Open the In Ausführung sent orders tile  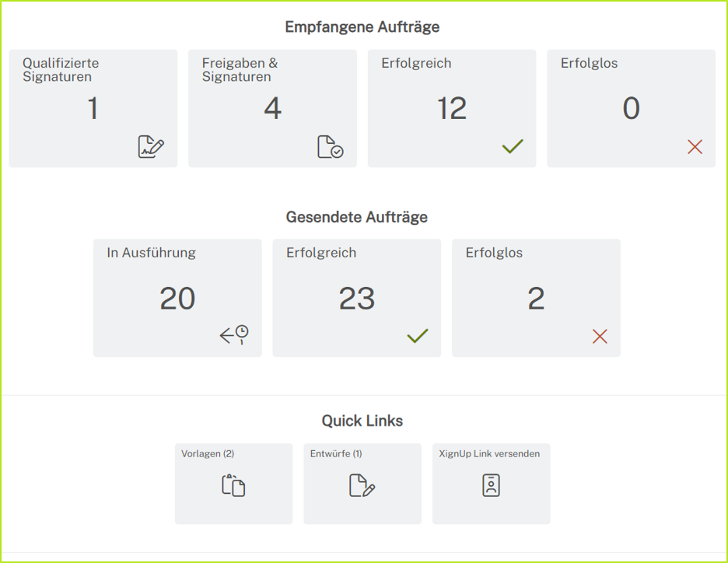[177, 298]
